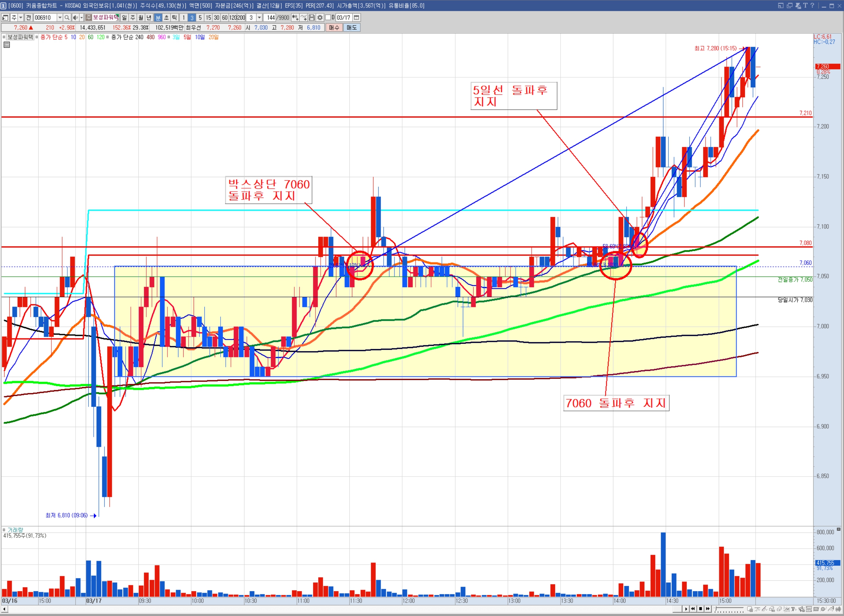Open chart settings gear icon
Screen dimensions: 844x616
(x=320, y=18)
